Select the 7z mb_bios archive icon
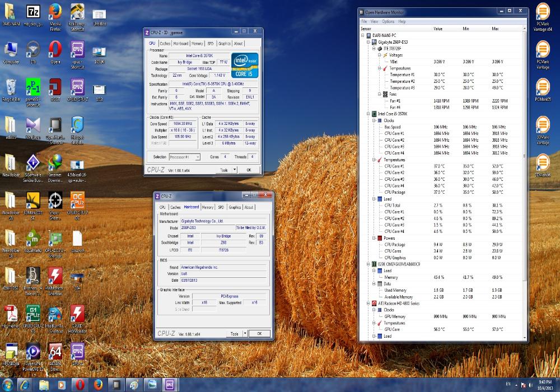Screen dimensions: 560x392 [33, 15]
